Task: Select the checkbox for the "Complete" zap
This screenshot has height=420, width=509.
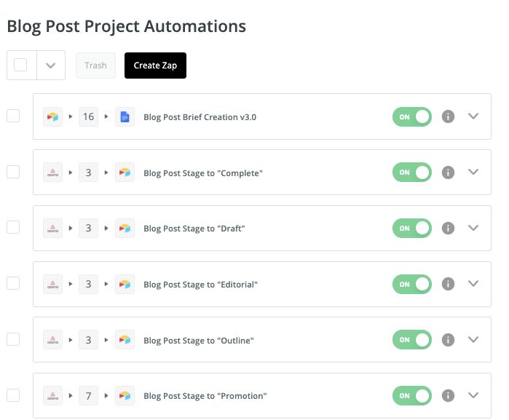Action: click(x=13, y=172)
